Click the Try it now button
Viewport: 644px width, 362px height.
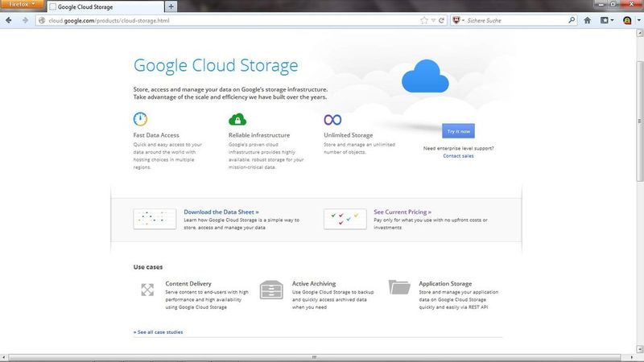click(458, 131)
